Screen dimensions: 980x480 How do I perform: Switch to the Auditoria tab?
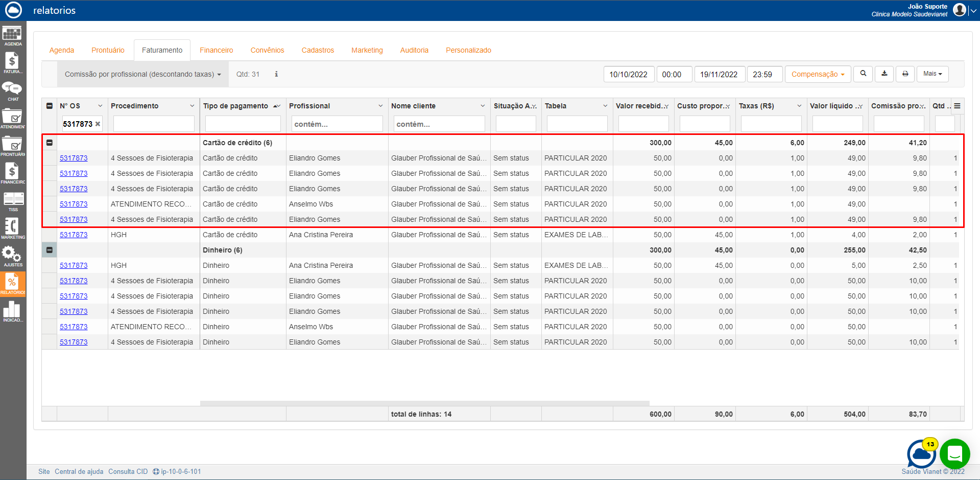click(414, 50)
